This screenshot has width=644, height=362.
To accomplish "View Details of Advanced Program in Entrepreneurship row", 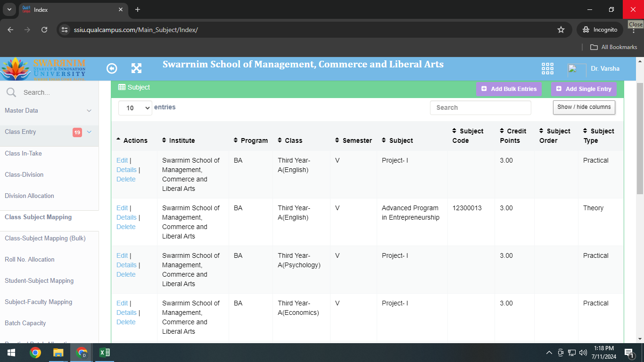I will (x=126, y=217).
